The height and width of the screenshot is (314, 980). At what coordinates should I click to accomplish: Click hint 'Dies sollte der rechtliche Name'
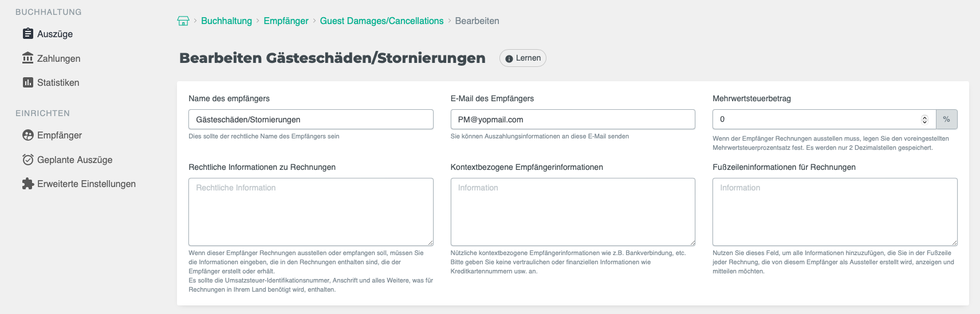[264, 136]
